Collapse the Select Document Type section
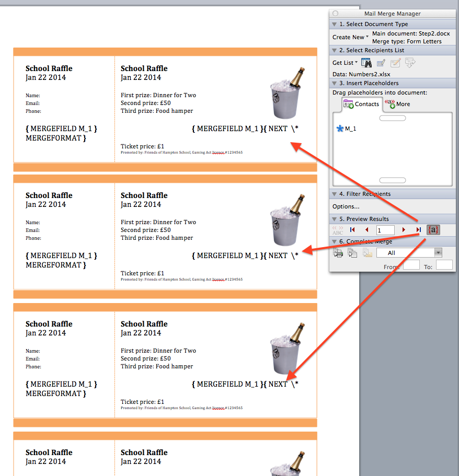Image resolution: width=459 pixels, height=476 pixels. pyautogui.click(x=335, y=24)
